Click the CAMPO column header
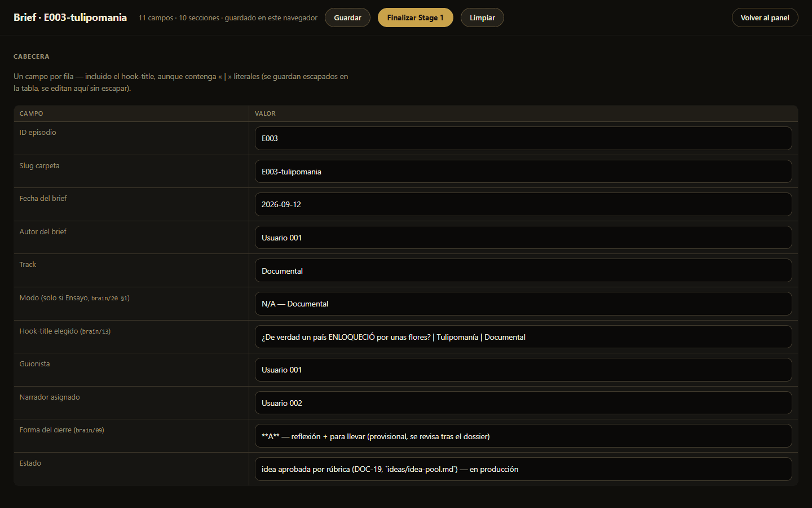 click(x=31, y=113)
